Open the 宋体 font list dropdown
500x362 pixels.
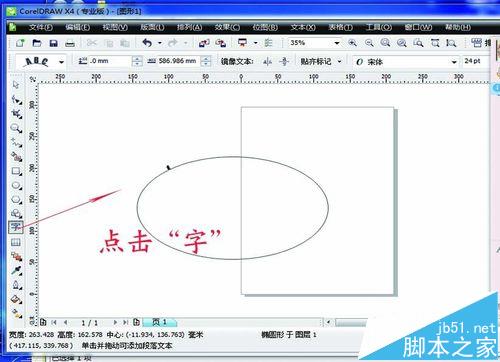pyautogui.click(x=454, y=62)
